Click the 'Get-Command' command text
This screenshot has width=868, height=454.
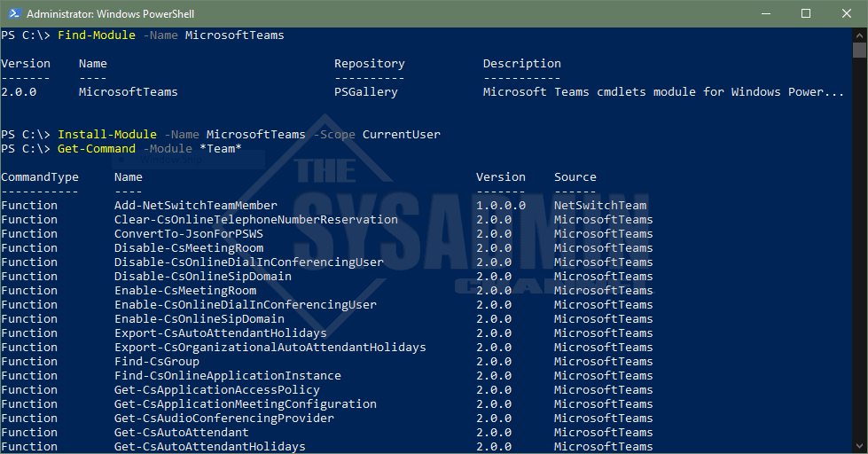(x=97, y=148)
